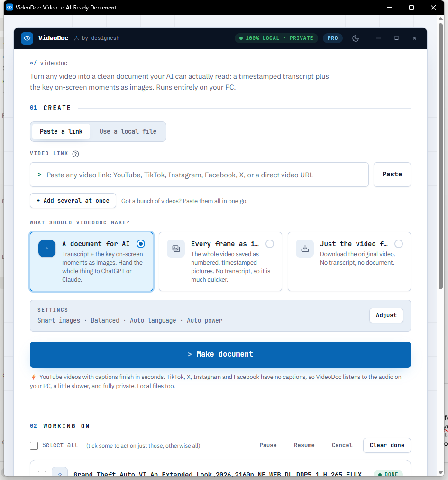Click the VideoDoc icon in OS title bar
This screenshot has width=448, height=480.
coord(9,7)
